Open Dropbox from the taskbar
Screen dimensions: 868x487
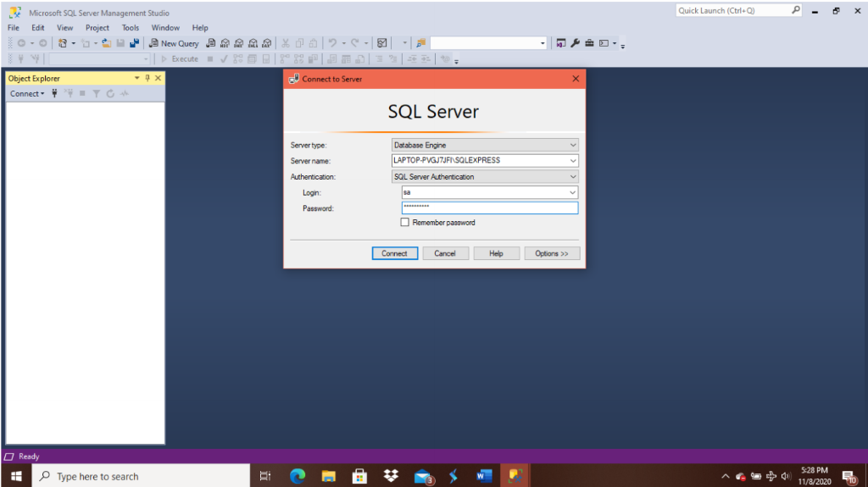click(391, 476)
